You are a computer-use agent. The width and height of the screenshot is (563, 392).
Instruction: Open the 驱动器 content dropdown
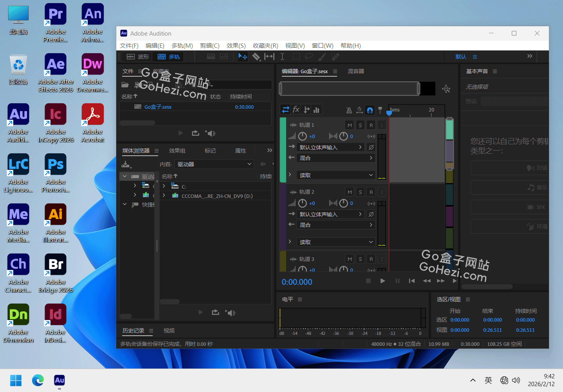click(214, 164)
